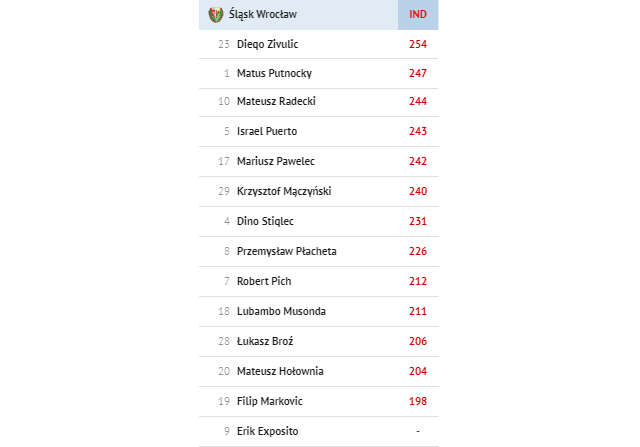Select Filip Markovic row
This screenshot has width=640, height=447.
tap(319, 402)
